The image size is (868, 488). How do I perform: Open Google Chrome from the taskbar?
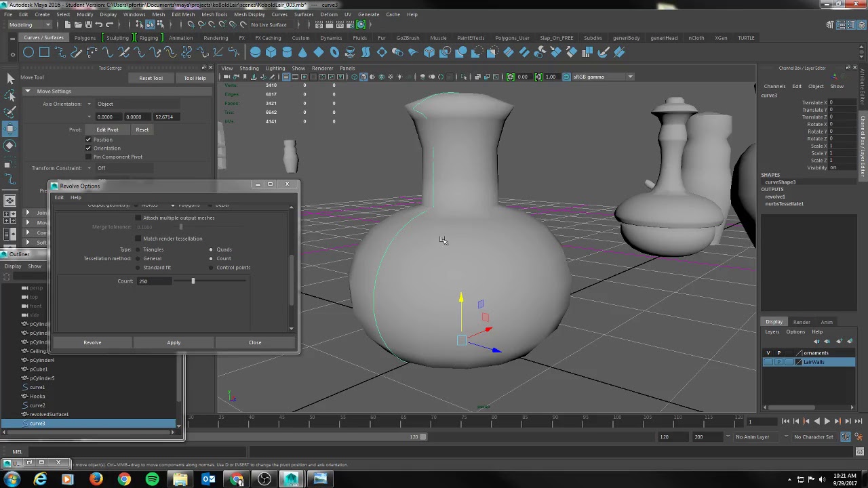point(123,479)
